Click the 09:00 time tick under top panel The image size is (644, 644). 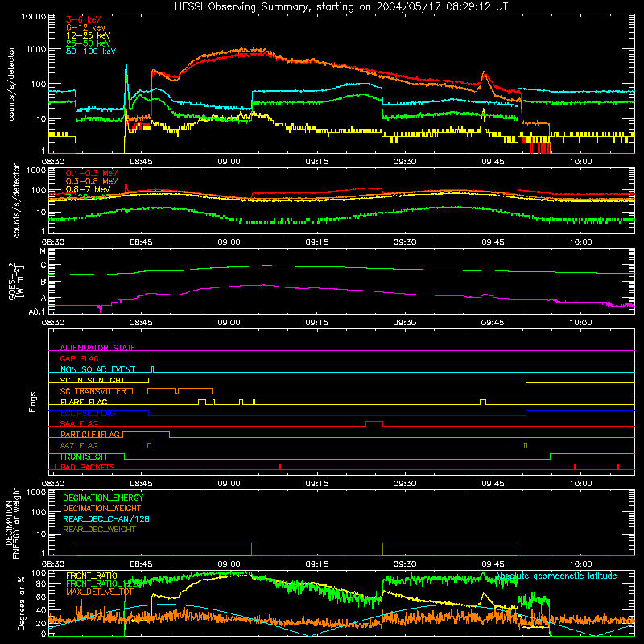229,162
